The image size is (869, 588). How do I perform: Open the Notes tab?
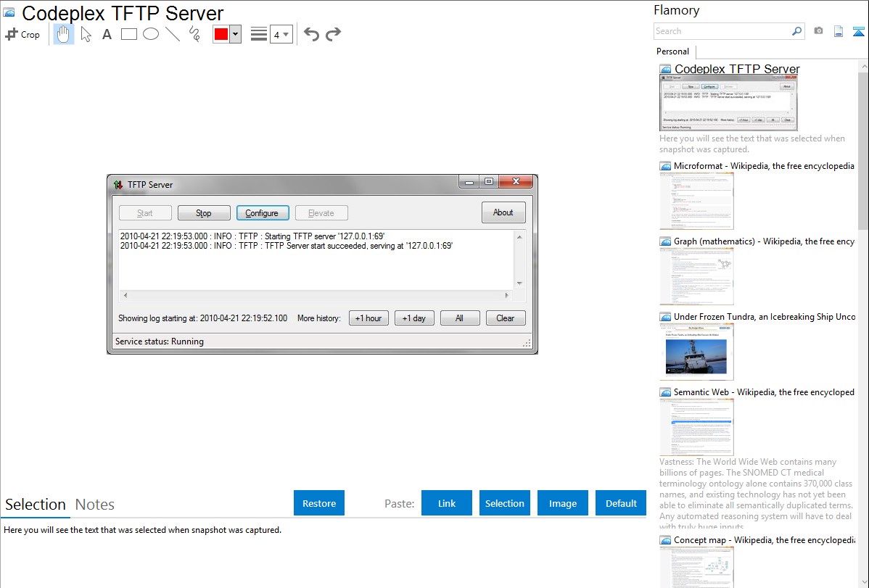[95, 505]
